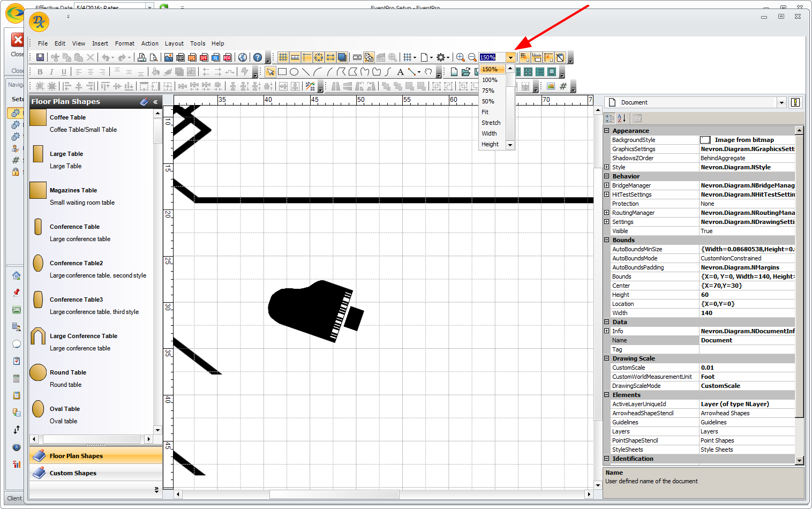The height and width of the screenshot is (509, 812).
Task: Open the zoom level dropdown arrow
Action: coord(510,57)
